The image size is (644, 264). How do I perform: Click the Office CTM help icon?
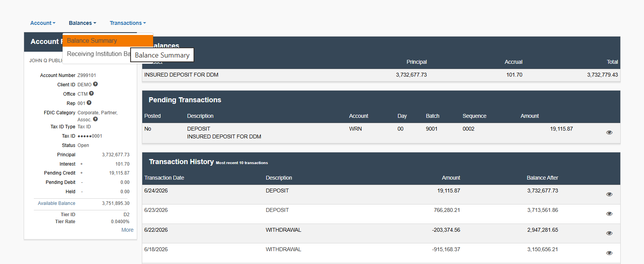pos(91,93)
